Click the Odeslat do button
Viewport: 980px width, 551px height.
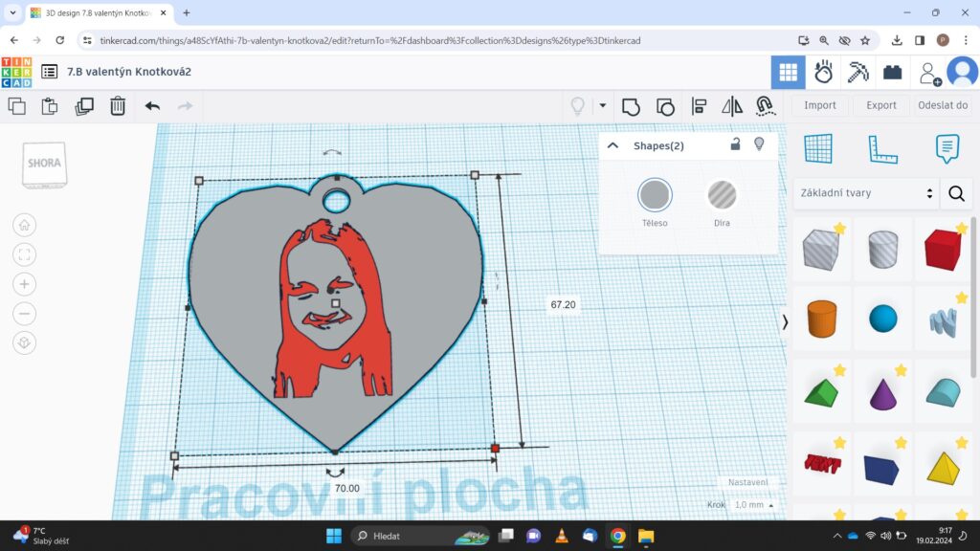click(943, 105)
